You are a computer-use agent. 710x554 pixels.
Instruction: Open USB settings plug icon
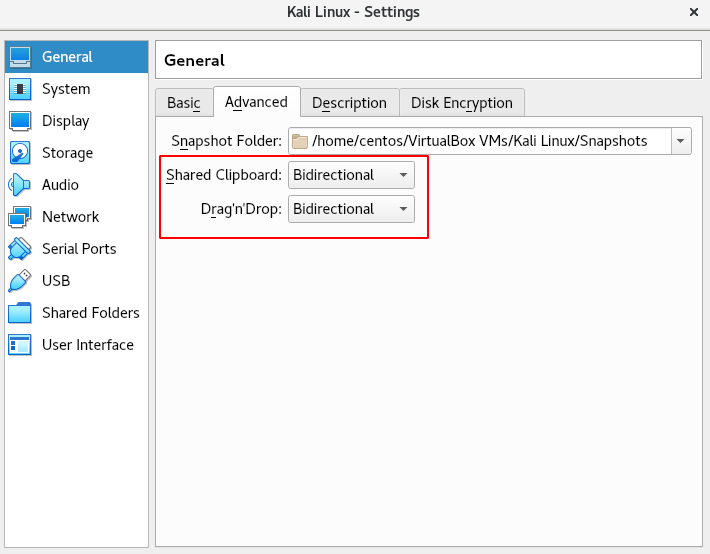click(20, 281)
